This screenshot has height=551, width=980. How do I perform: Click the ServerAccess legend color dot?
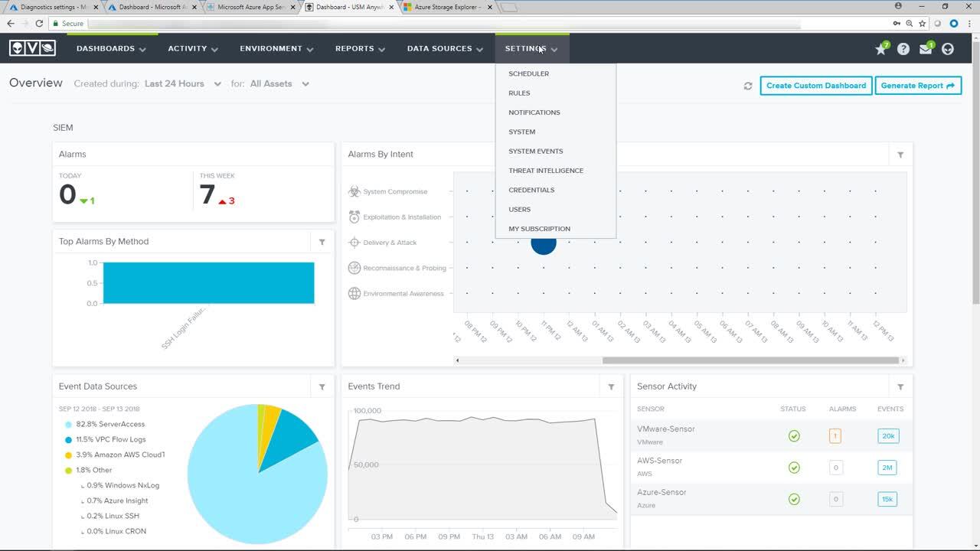point(68,424)
